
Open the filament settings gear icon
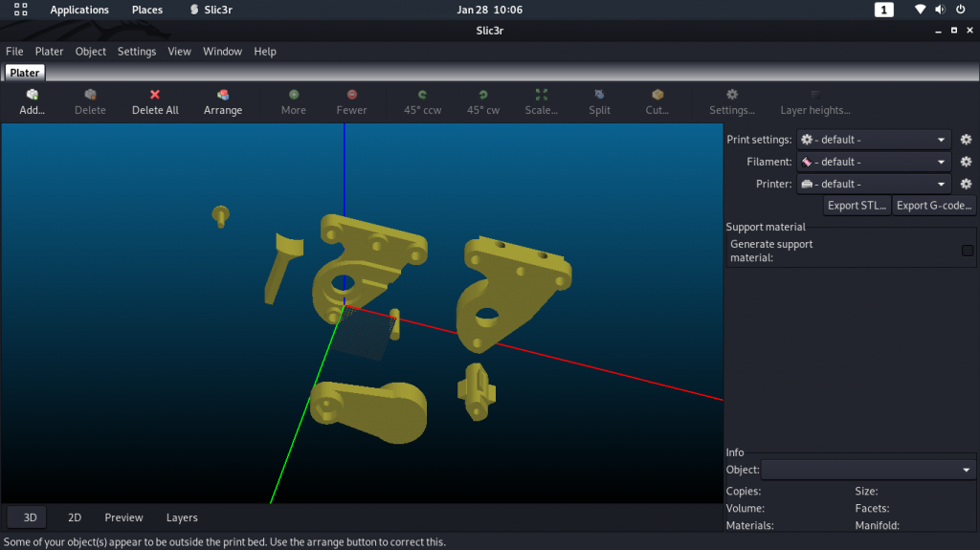tap(966, 162)
